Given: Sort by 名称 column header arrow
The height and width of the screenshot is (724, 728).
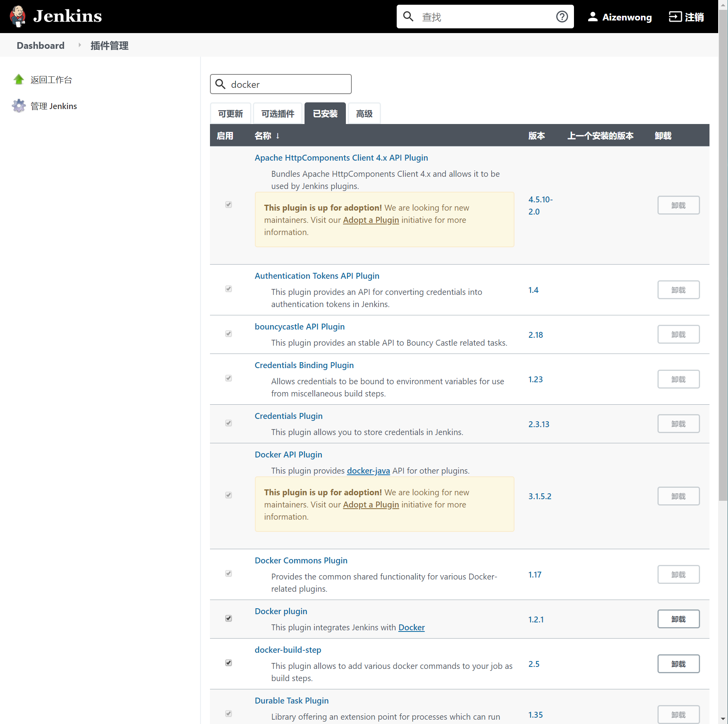Looking at the screenshot, I should (x=278, y=136).
